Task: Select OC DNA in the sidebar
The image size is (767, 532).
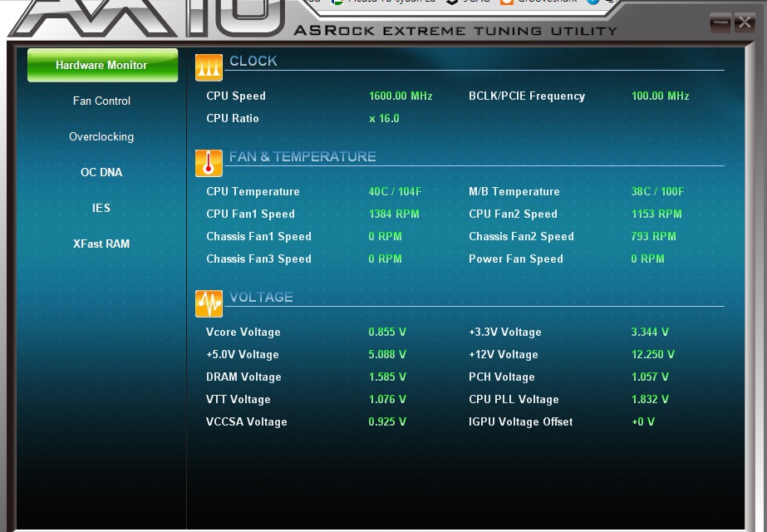Action: coord(101,172)
